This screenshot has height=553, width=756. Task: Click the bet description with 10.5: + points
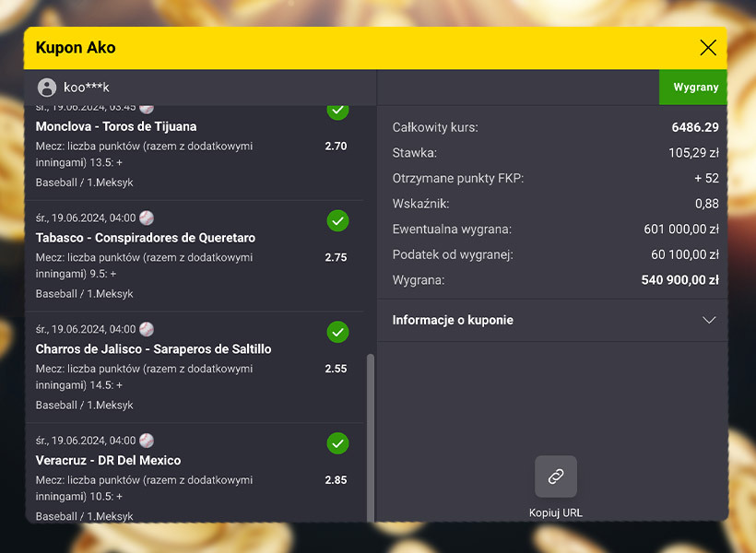(144, 488)
